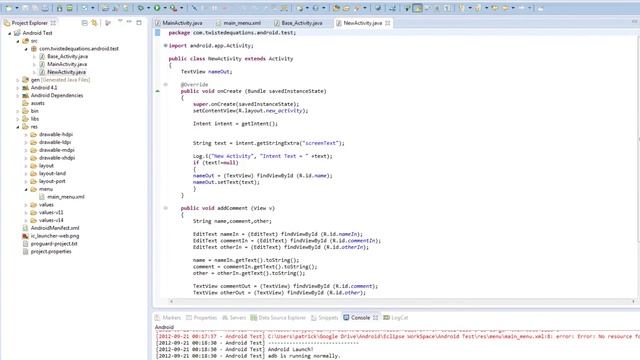Select the Project Explorer tab
This screenshot has width=640, height=360.
point(30,23)
